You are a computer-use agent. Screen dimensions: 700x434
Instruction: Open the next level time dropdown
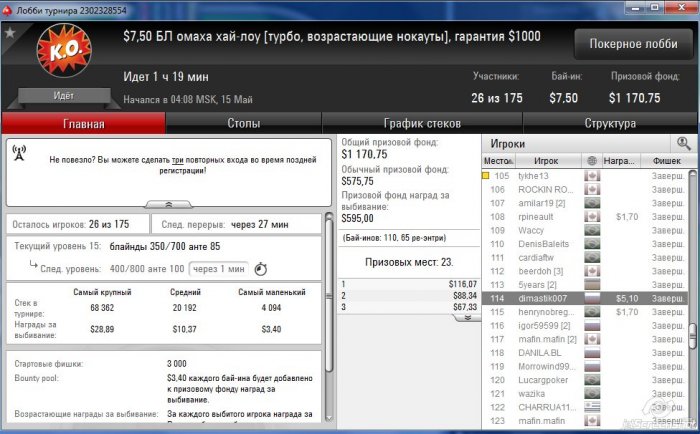219,269
